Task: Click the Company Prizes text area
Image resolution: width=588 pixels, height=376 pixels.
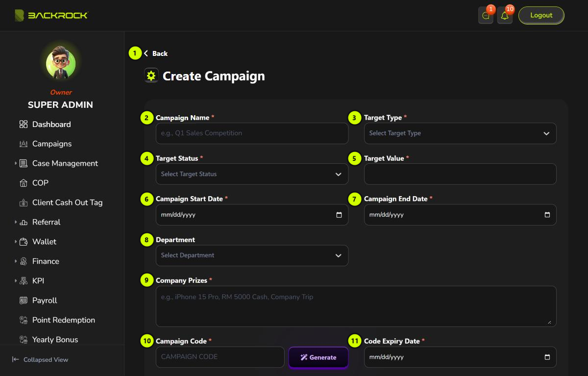Action: coord(356,306)
